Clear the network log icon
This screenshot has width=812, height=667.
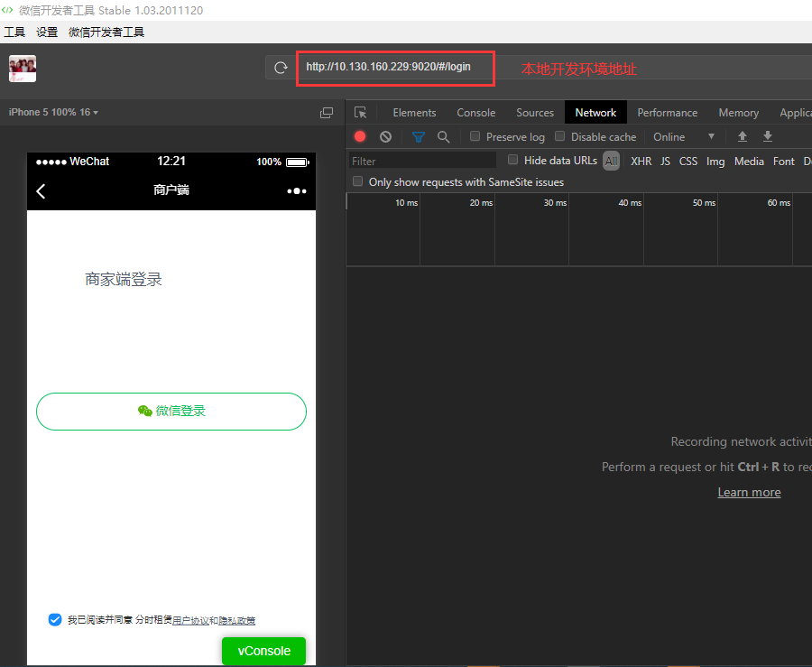(x=385, y=137)
